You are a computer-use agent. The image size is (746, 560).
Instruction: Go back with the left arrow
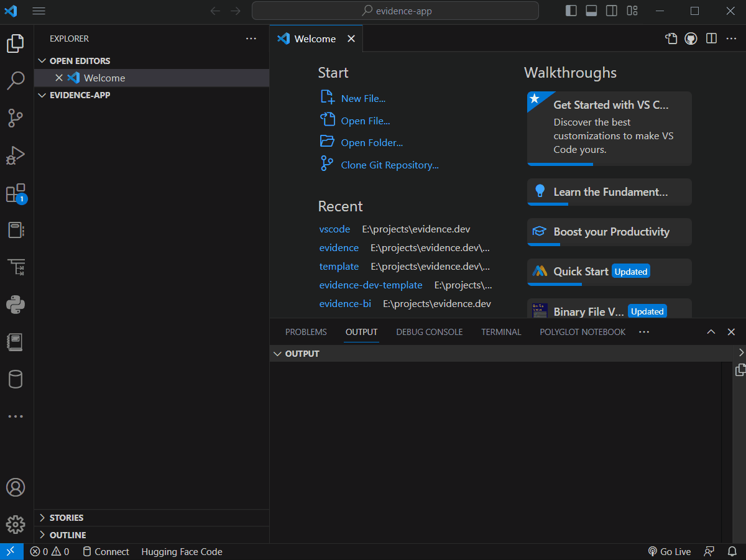pos(215,11)
